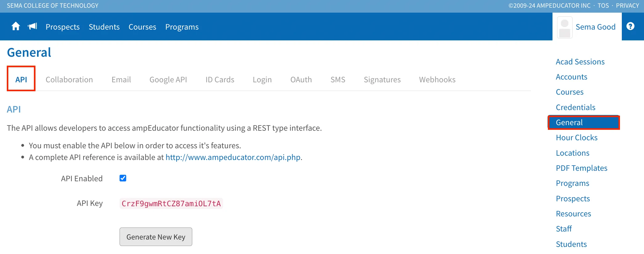Select the ID Cards tab
This screenshot has width=644, height=254.
220,80
